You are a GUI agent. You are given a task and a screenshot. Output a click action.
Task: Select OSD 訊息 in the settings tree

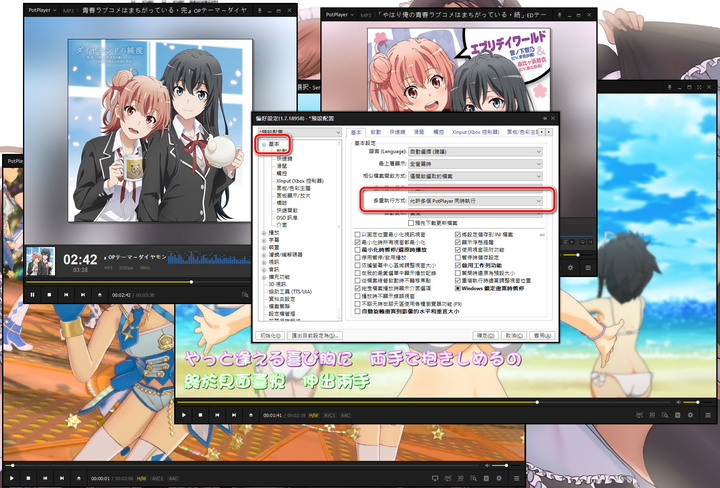point(287,218)
